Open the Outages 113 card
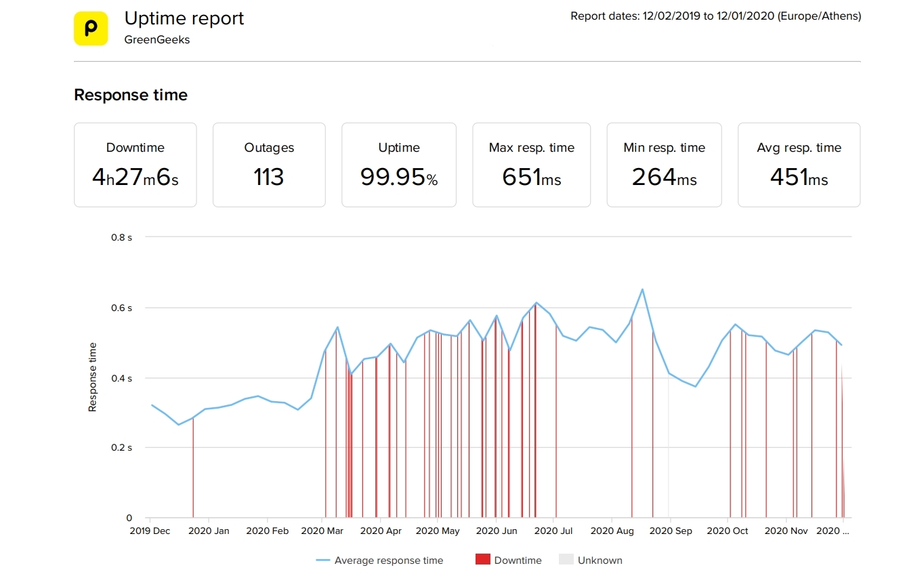 coord(269,165)
